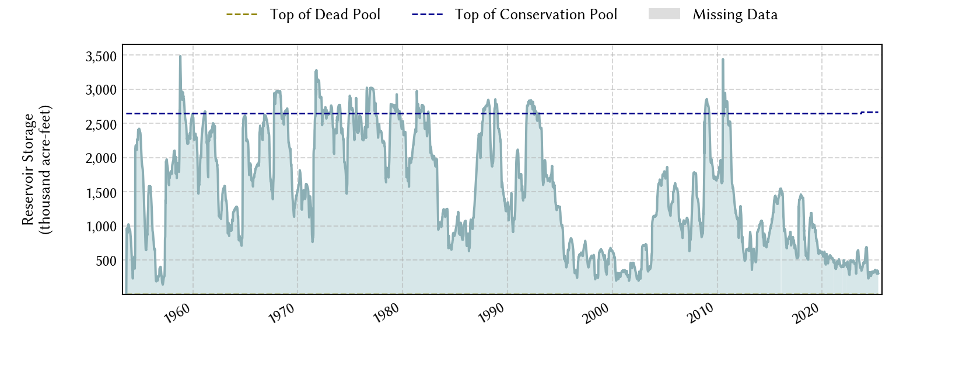Click the 2,500 y-axis tick label

pos(101,124)
